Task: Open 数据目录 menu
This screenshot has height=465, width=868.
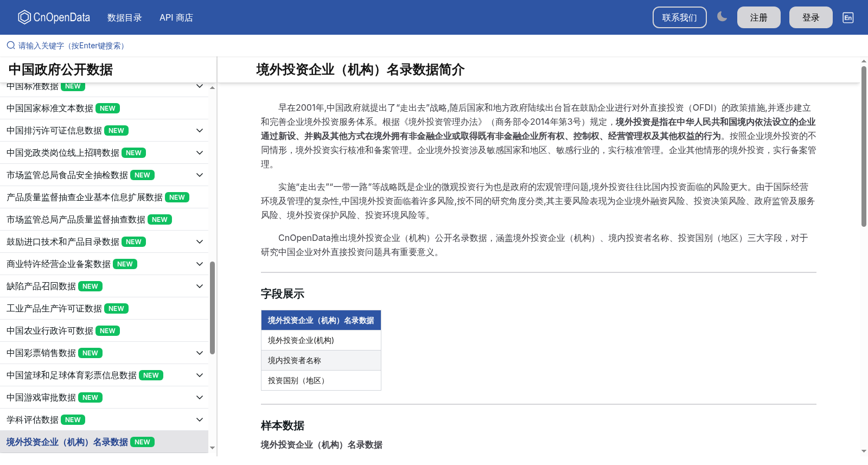Action: [124, 17]
